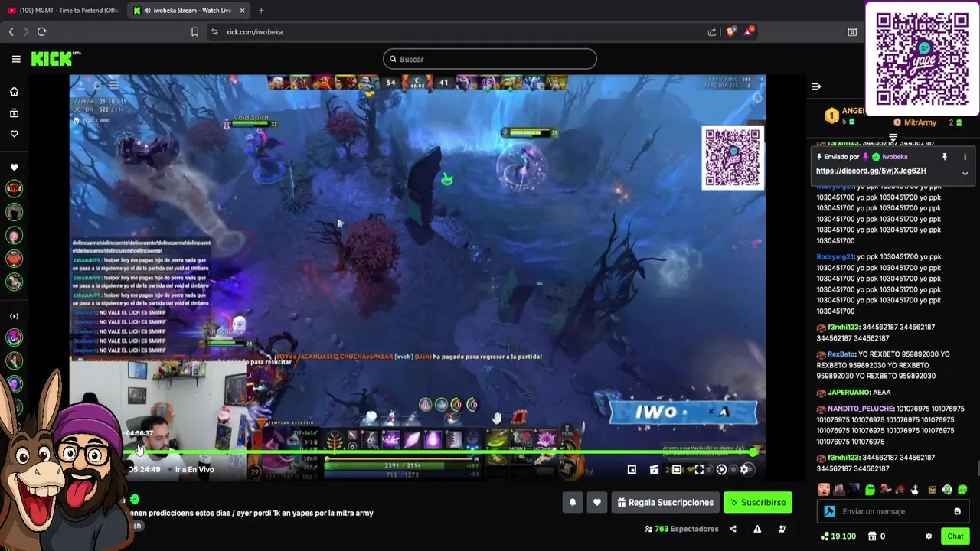Click the sidebar heart section icon
Viewport: 980px width, 551px height.
click(x=14, y=168)
